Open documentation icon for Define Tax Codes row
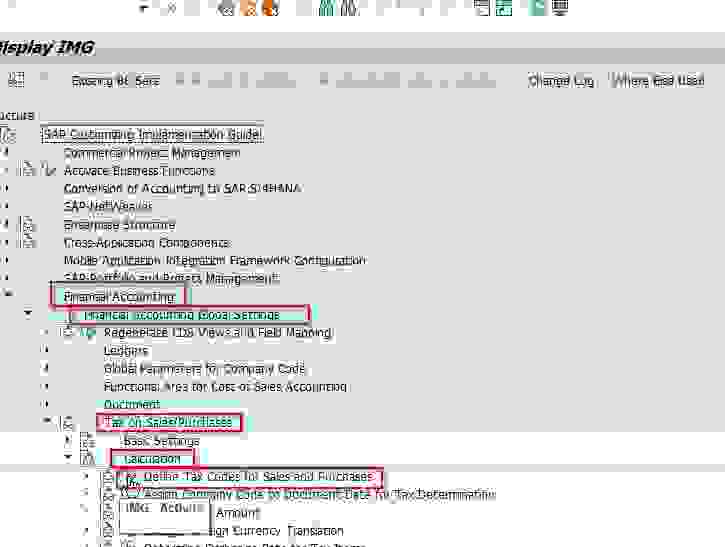 pyautogui.click(x=108, y=476)
